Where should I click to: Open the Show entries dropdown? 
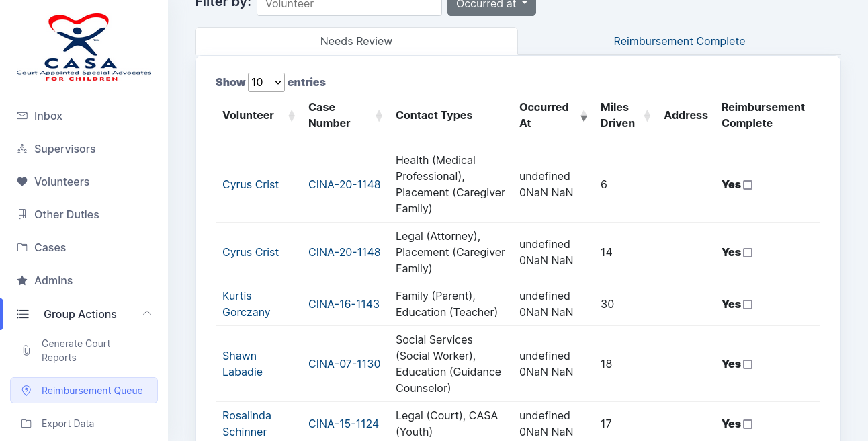(266, 82)
